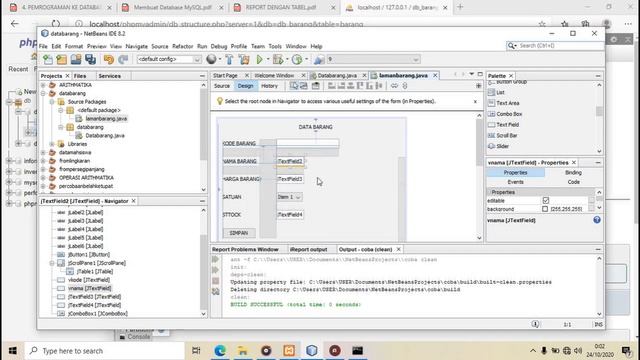
Task: Click the Save All toolbar icon
Action: (x=90, y=60)
